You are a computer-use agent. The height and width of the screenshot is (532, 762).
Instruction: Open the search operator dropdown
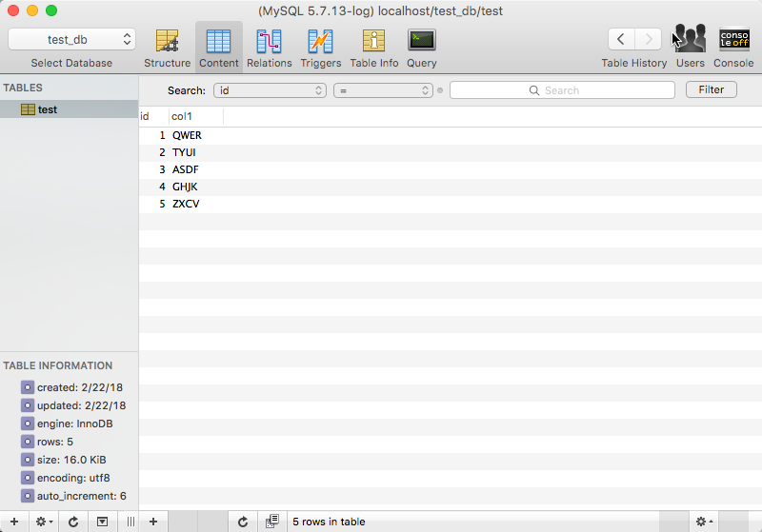click(383, 90)
